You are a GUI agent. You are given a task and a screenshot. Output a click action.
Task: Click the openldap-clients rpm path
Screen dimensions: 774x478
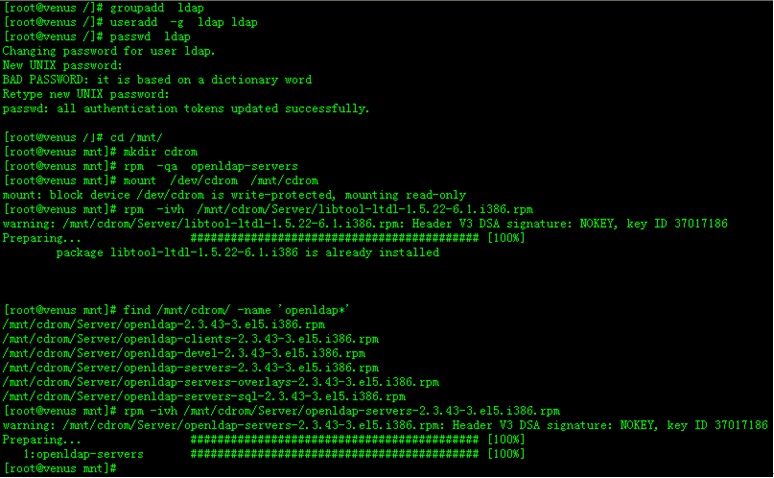[190, 339]
